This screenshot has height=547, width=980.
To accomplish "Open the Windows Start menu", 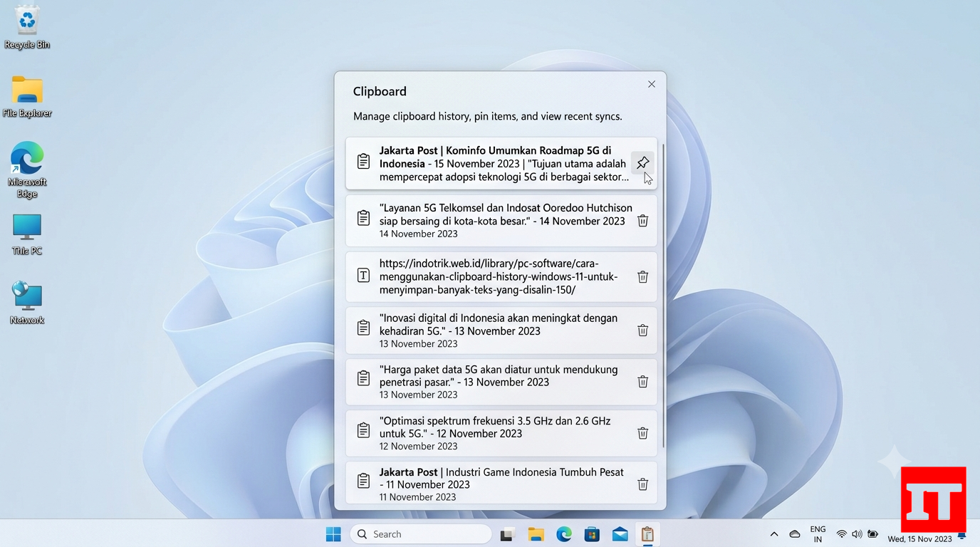I will pyautogui.click(x=333, y=534).
